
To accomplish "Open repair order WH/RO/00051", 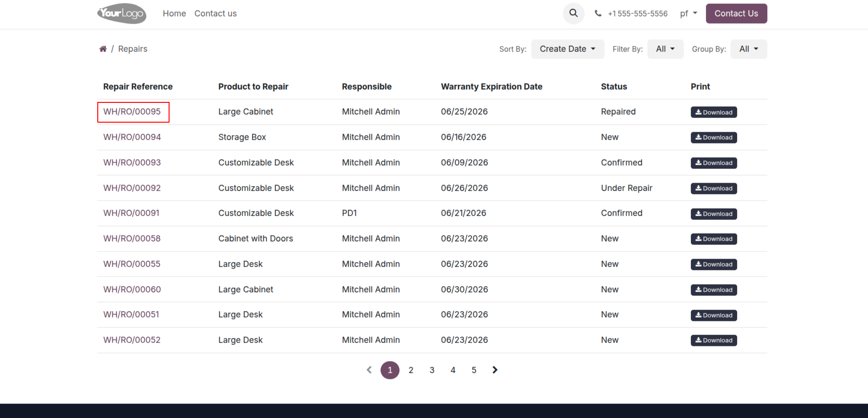I will (131, 315).
